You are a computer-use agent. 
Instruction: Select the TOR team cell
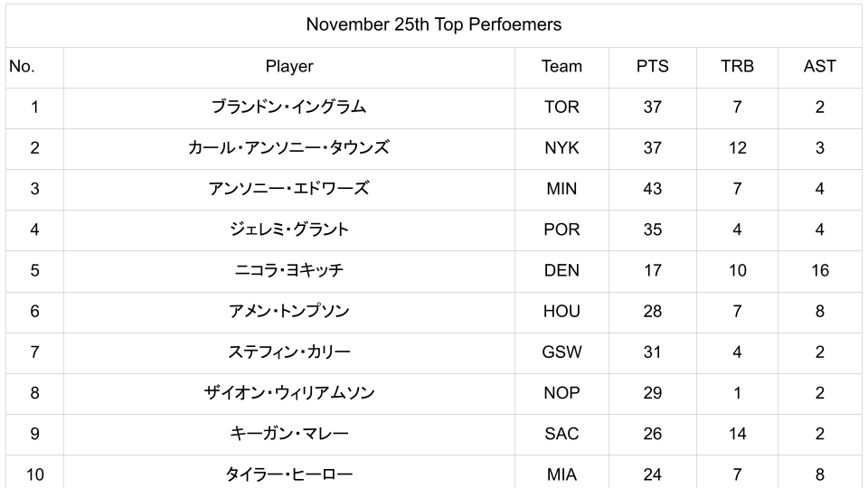tap(561, 107)
